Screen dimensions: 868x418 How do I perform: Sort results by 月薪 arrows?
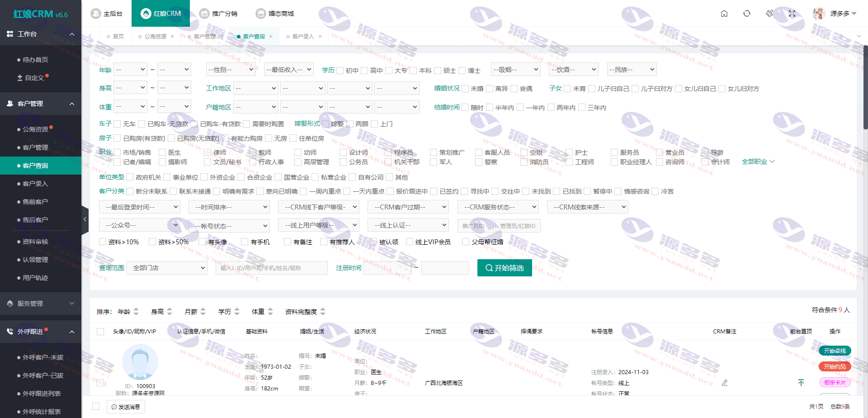coord(203,312)
